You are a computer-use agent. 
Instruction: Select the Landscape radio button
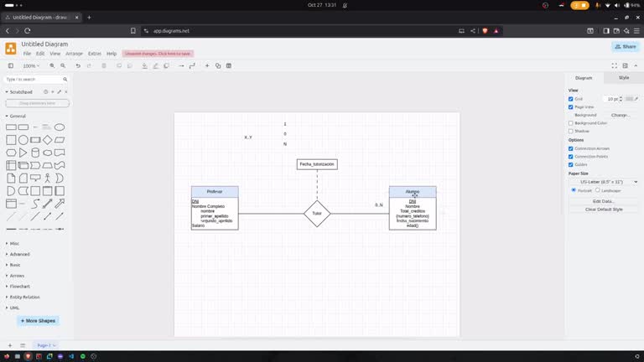point(598,190)
